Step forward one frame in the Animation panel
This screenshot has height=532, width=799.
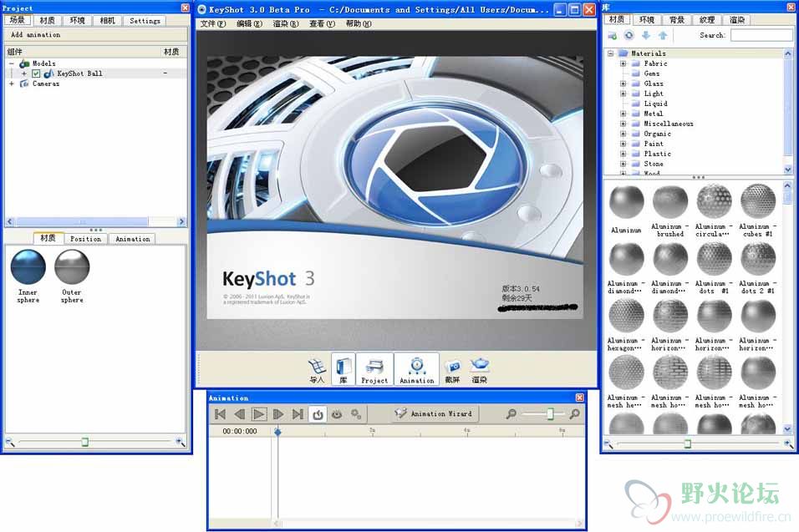point(278,414)
